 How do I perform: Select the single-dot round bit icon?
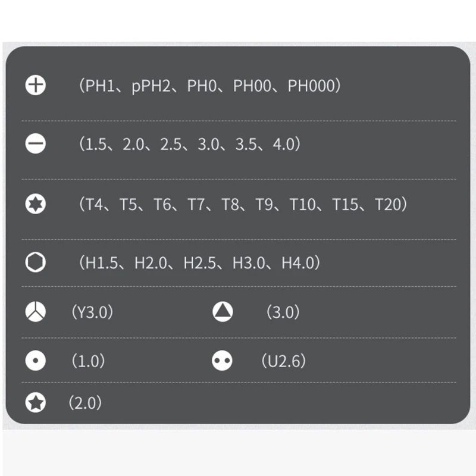pos(36,361)
